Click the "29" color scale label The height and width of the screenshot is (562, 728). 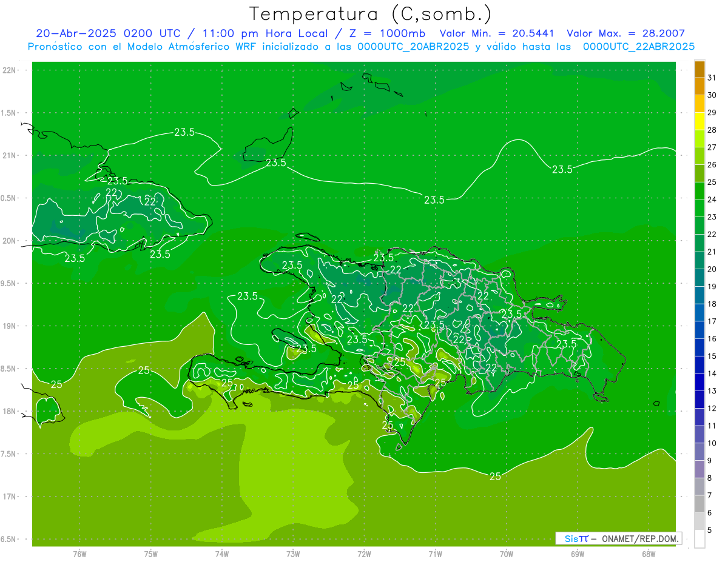712,113
